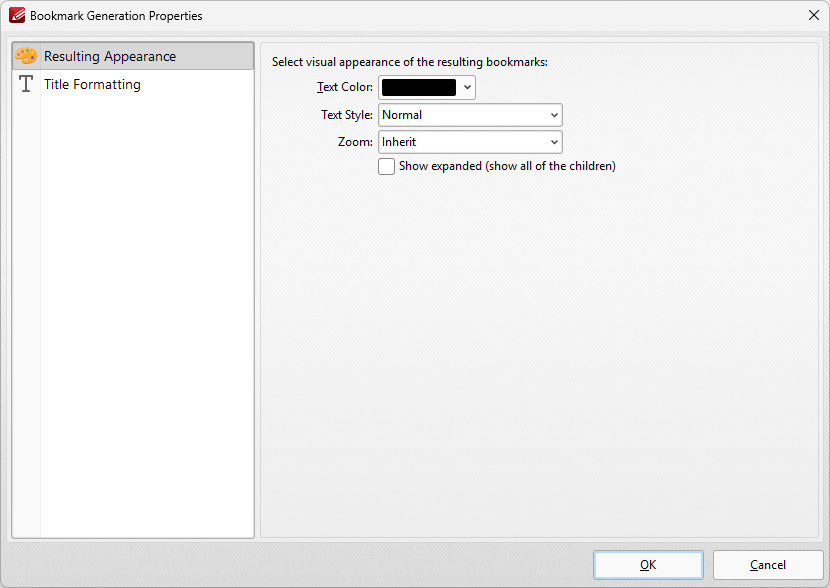The height and width of the screenshot is (588, 830).
Task: Click the 'Zoom:' label
Action: tap(355, 142)
